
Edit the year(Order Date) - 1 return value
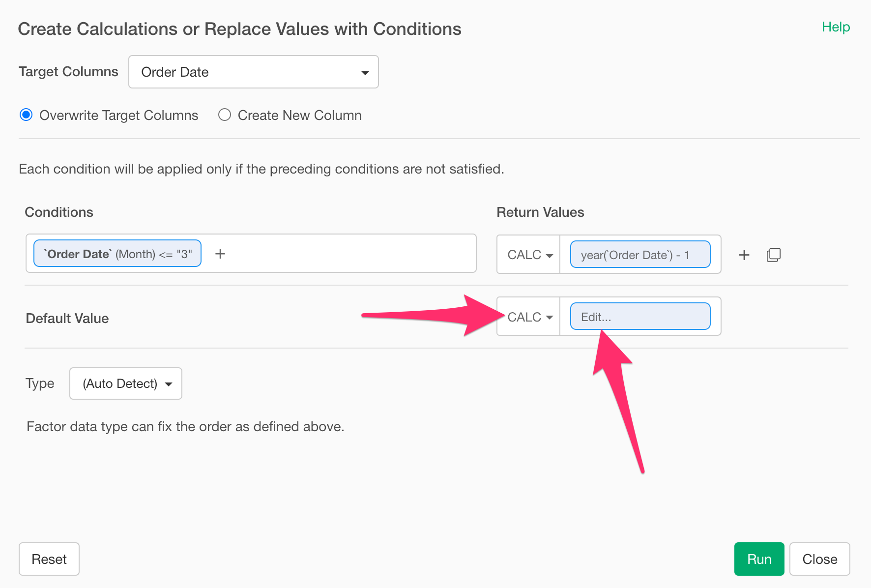[640, 255]
